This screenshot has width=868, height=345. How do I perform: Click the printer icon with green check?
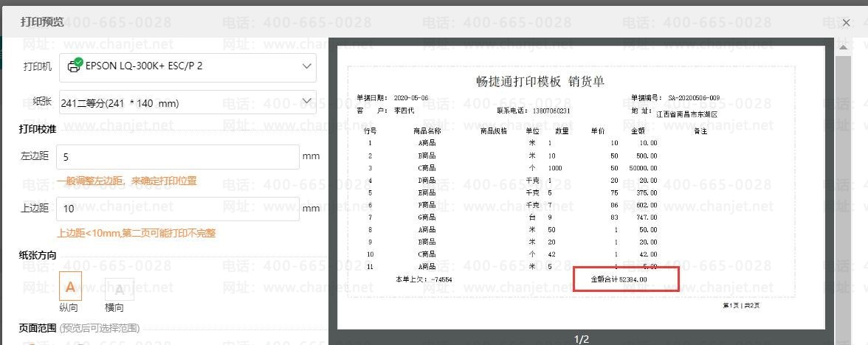tap(75, 65)
